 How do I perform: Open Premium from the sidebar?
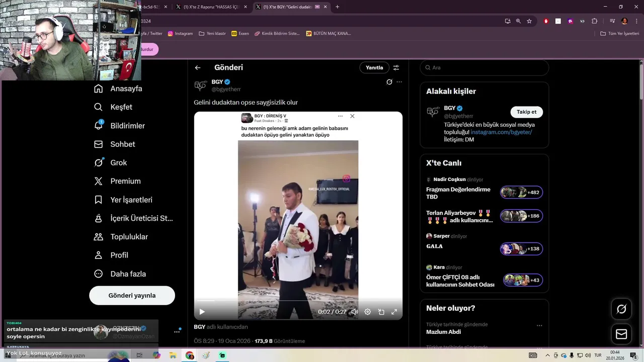117,181
